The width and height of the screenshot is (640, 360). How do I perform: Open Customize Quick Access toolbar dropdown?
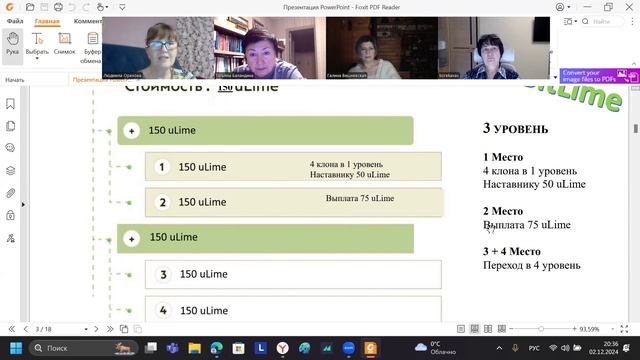(122, 7)
